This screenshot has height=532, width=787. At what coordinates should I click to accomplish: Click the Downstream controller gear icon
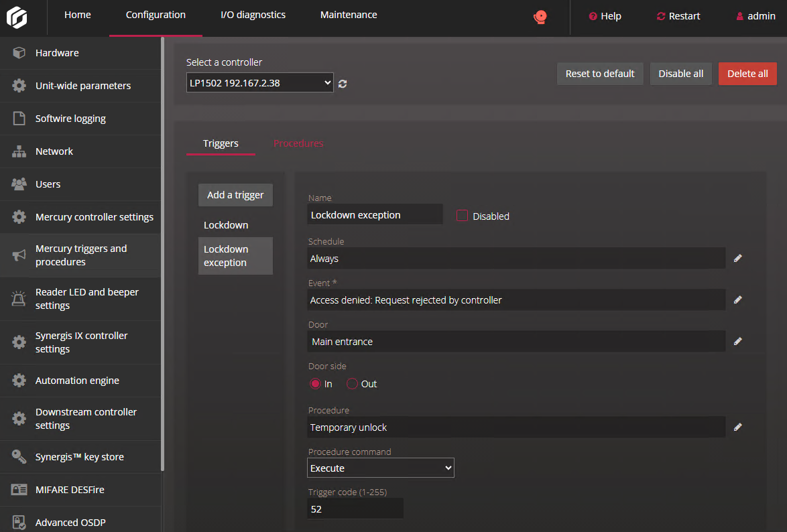(x=19, y=419)
